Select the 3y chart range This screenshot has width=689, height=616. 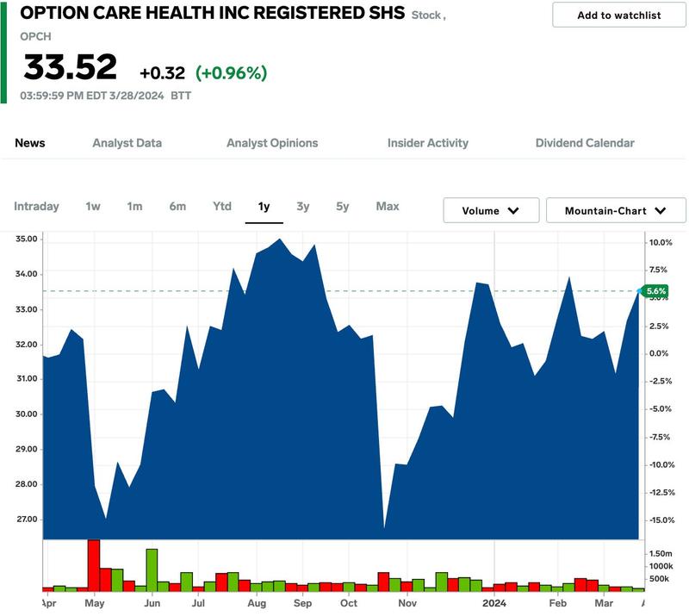click(x=303, y=206)
